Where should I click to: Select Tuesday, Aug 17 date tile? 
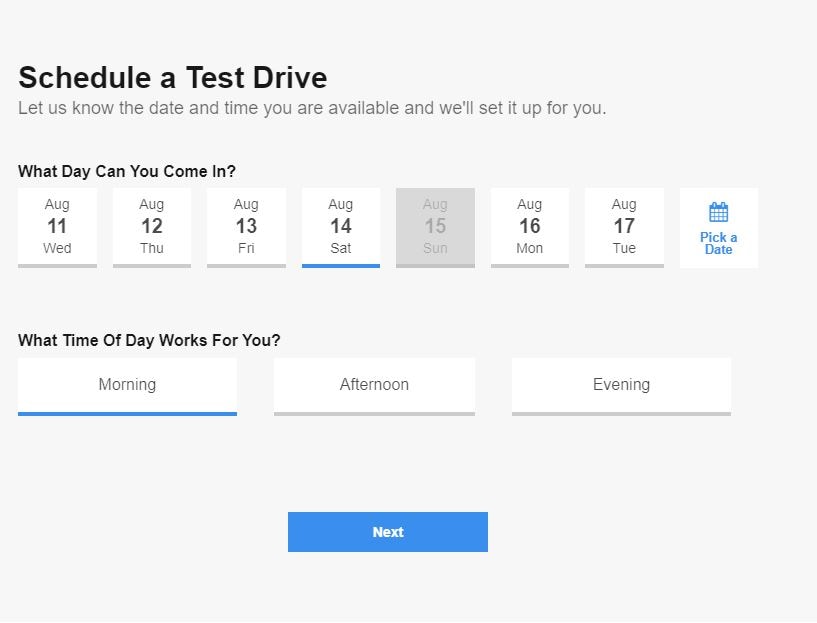[x=624, y=227]
